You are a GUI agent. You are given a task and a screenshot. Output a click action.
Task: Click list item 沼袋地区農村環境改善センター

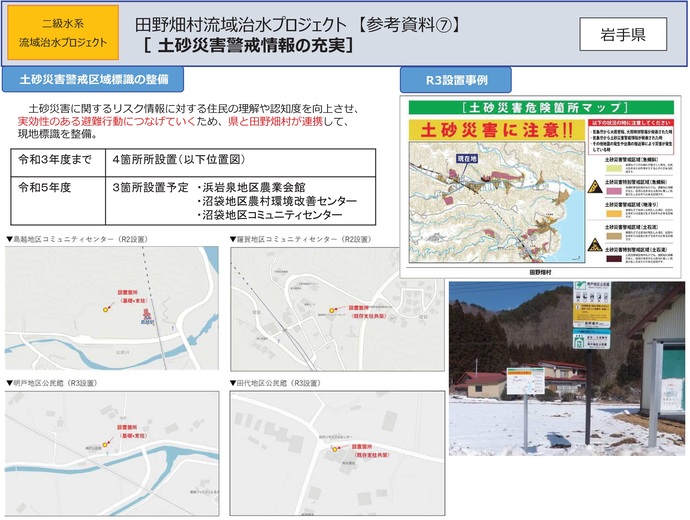276,201
